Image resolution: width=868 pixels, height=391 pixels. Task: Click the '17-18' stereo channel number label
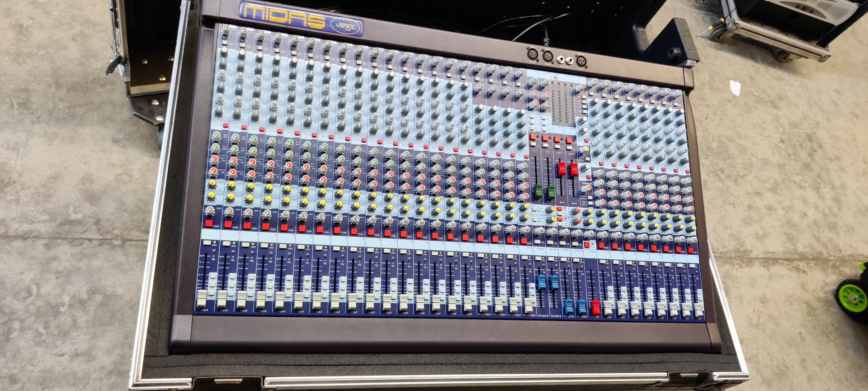486,246
